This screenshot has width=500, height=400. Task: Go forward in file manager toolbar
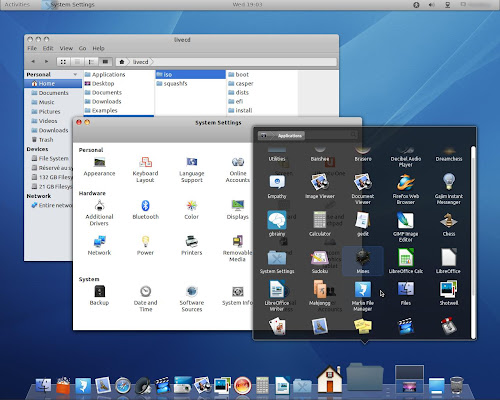(46, 62)
